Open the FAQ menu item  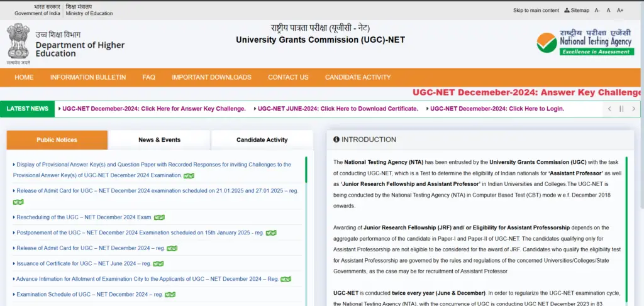[x=148, y=77]
